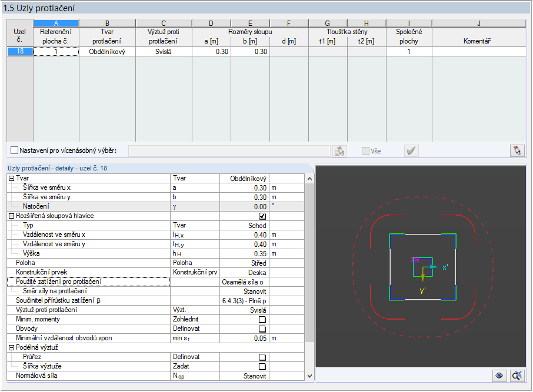
Task: Select Šířka ve směru x row
Action: (155, 188)
